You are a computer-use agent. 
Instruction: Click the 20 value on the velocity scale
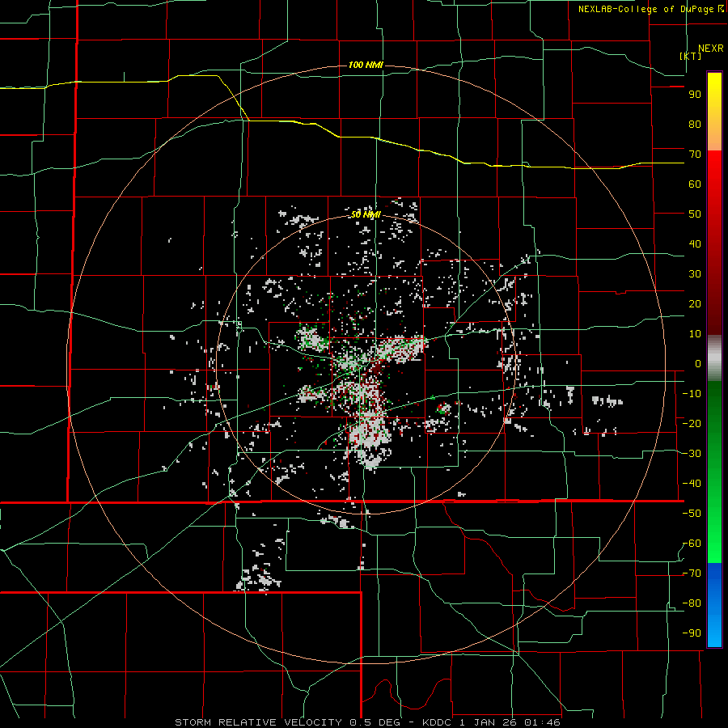tap(695, 304)
